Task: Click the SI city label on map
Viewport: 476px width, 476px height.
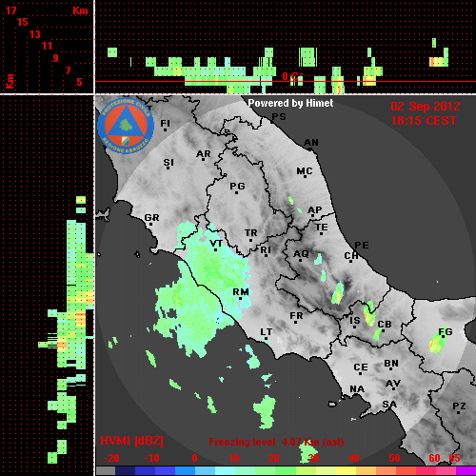Action: [x=169, y=163]
